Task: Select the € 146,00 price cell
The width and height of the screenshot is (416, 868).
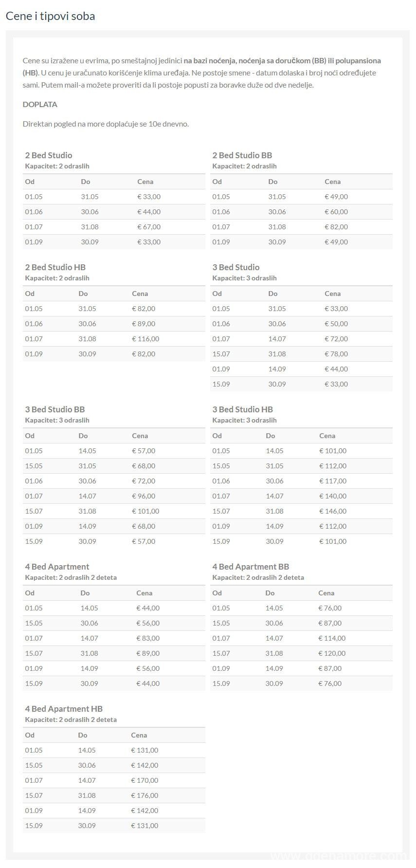Action: tap(333, 511)
